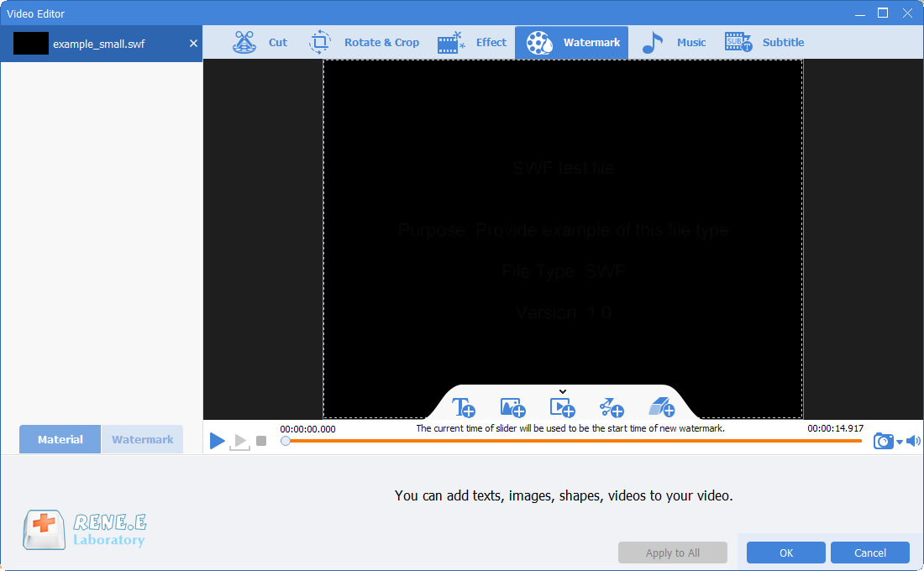924x571 pixels.
Task: Take a snapshot with the camera icon
Action: pos(883,441)
